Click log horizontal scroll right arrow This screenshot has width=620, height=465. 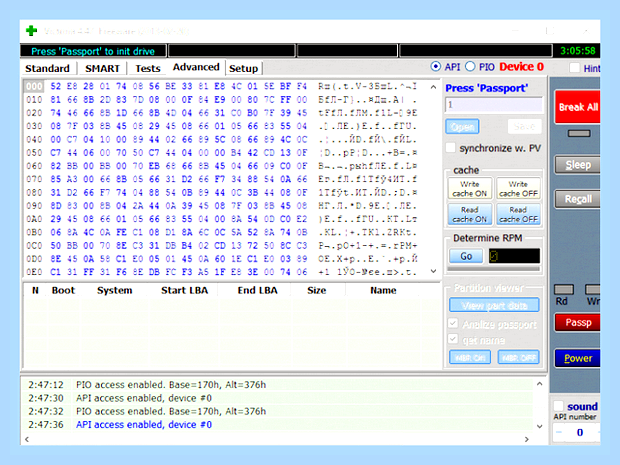[x=527, y=439]
